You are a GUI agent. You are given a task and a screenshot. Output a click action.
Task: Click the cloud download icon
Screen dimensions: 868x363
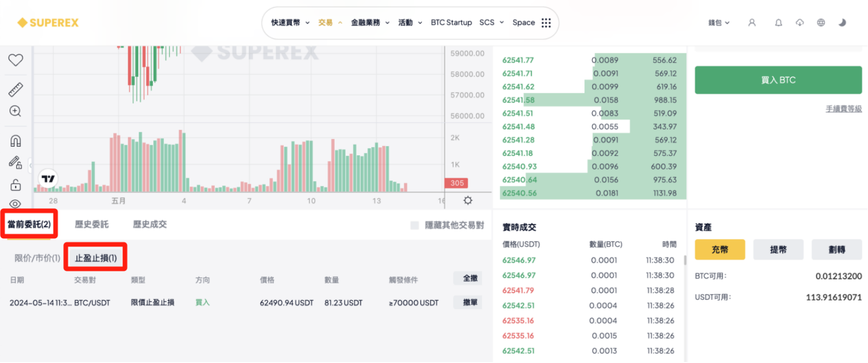(800, 22)
